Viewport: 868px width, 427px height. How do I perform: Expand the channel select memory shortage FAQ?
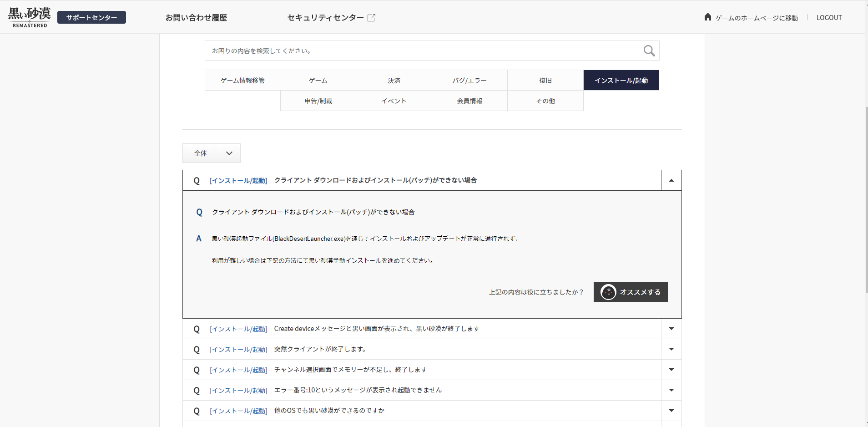[x=671, y=370]
